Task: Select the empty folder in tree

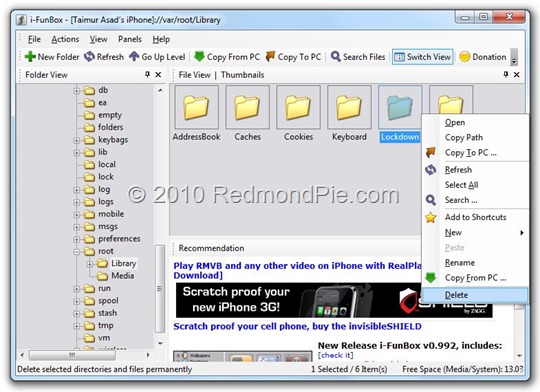Action: (110, 115)
